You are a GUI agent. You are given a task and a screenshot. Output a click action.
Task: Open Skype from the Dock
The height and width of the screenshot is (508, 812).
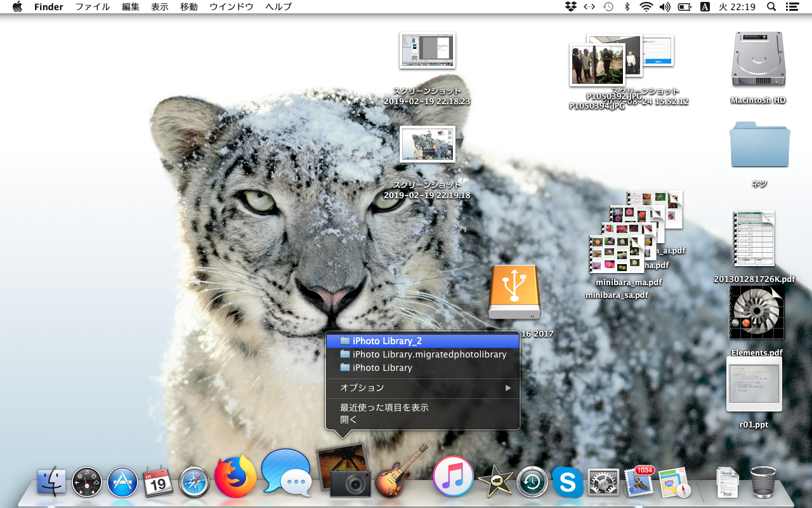click(x=567, y=483)
